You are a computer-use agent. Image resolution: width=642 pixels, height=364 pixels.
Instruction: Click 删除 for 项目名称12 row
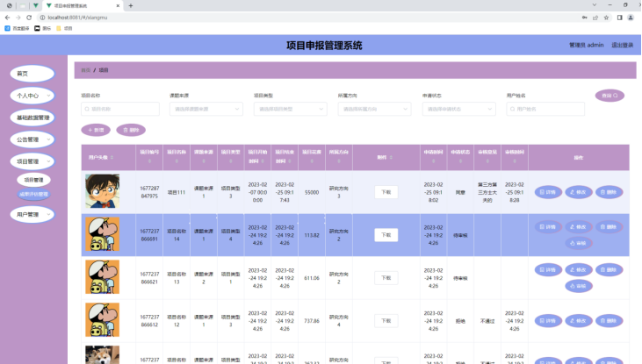pyautogui.click(x=609, y=321)
